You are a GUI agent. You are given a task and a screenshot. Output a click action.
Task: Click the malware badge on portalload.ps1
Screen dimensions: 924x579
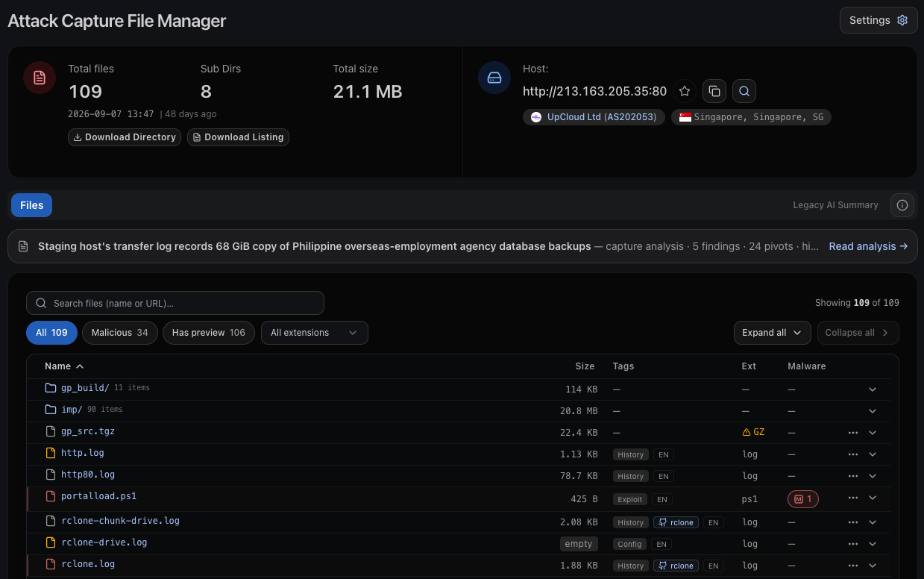coord(803,498)
